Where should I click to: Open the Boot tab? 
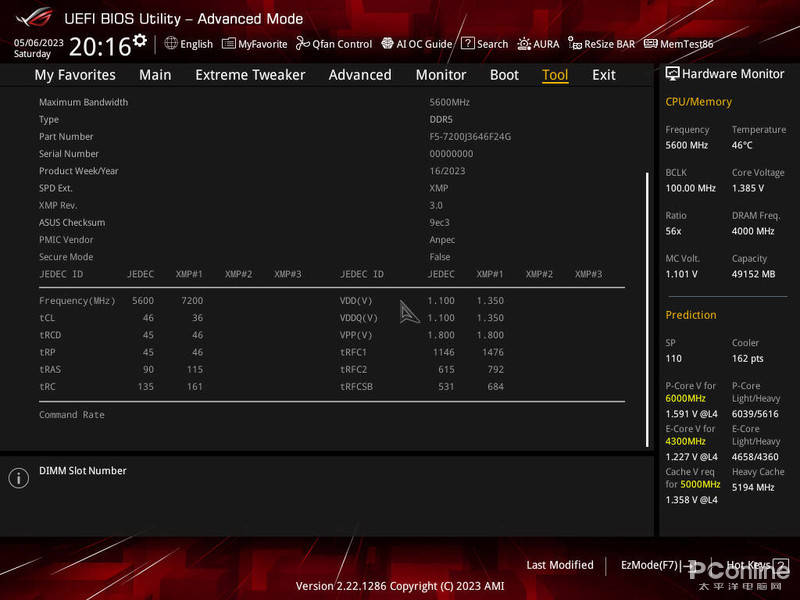click(504, 75)
